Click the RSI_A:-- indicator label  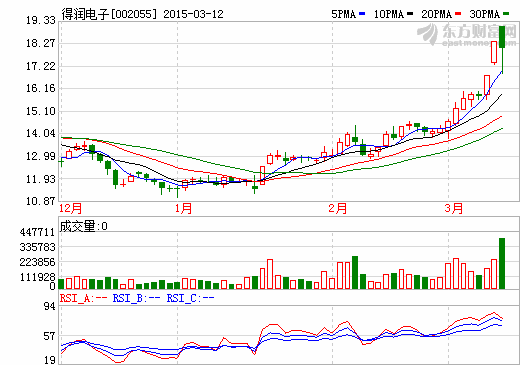click(83, 298)
